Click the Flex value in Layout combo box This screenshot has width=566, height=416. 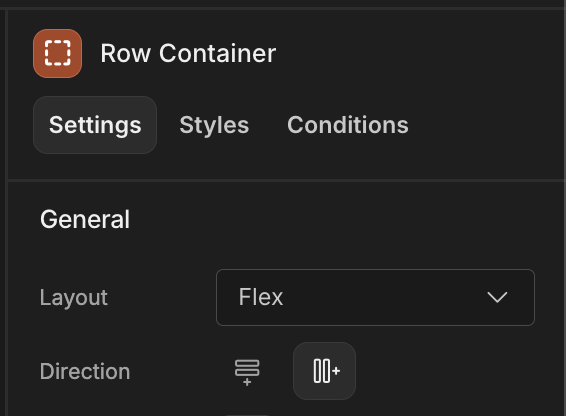pos(261,297)
